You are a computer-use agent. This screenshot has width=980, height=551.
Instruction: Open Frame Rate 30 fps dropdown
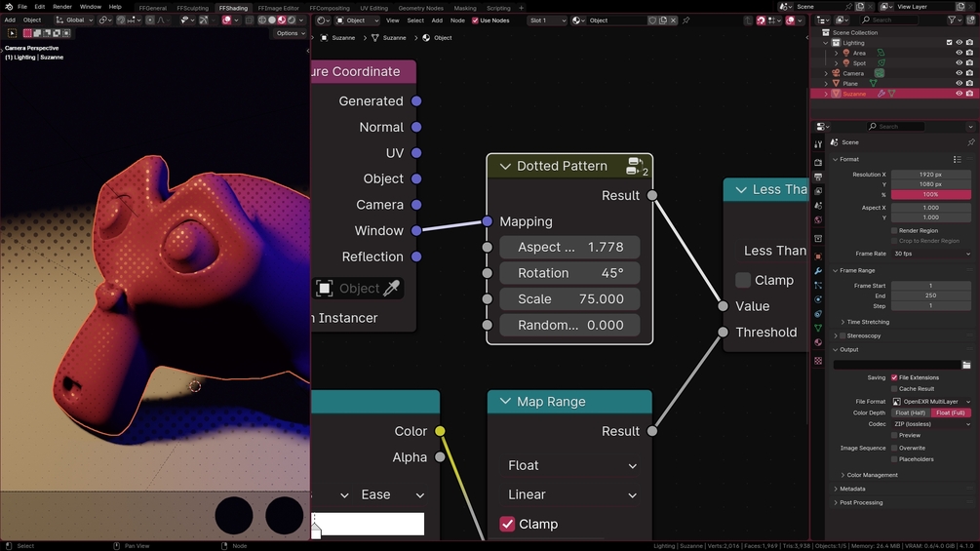[930, 254]
